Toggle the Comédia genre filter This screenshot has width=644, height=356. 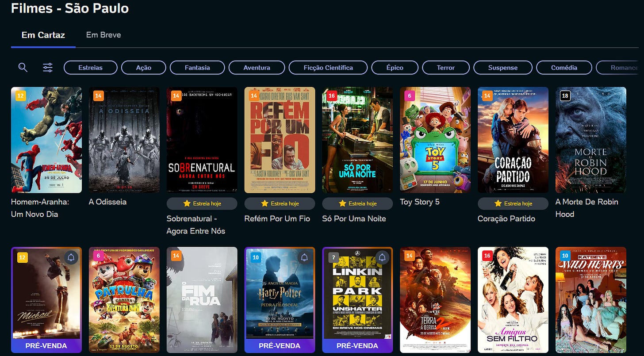pos(564,68)
